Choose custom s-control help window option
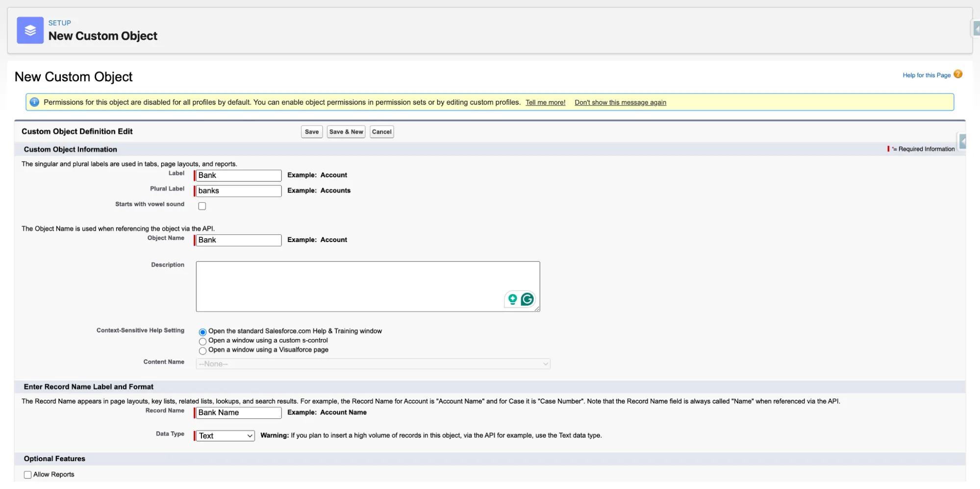 [202, 342]
